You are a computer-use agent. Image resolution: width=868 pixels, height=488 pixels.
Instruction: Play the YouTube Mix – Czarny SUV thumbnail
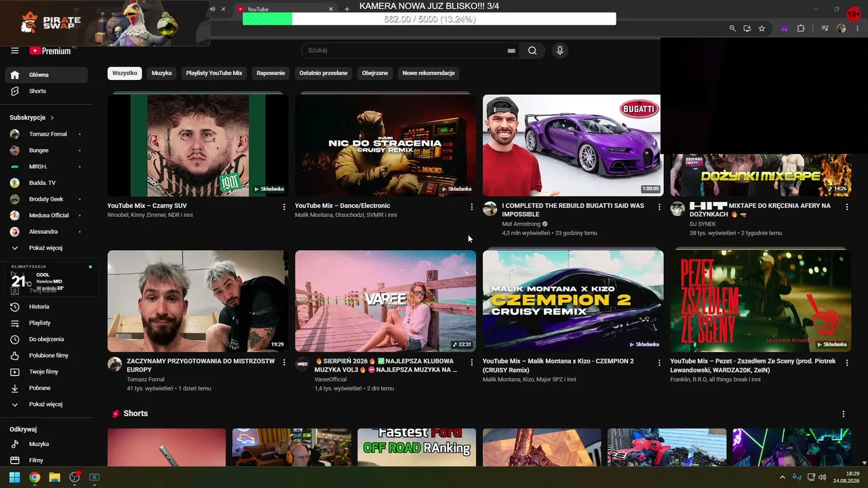[x=198, y=145]
